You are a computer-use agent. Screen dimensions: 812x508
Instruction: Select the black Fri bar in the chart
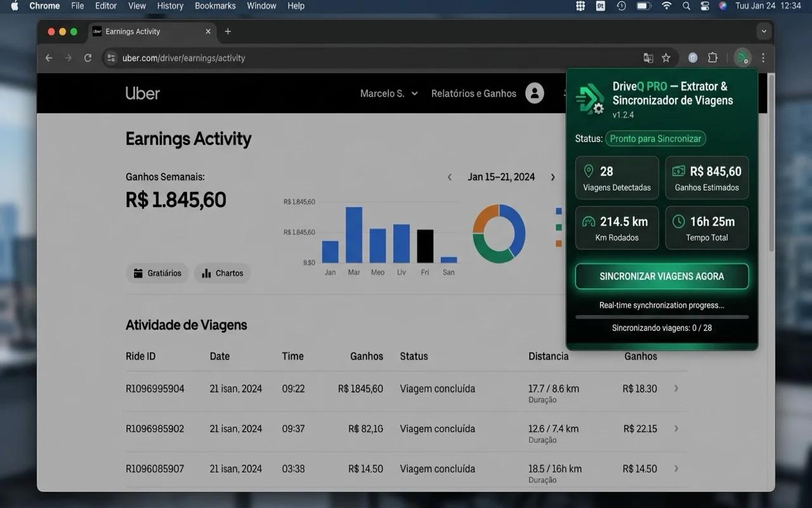pyautogui.click(x=425, y=246)
